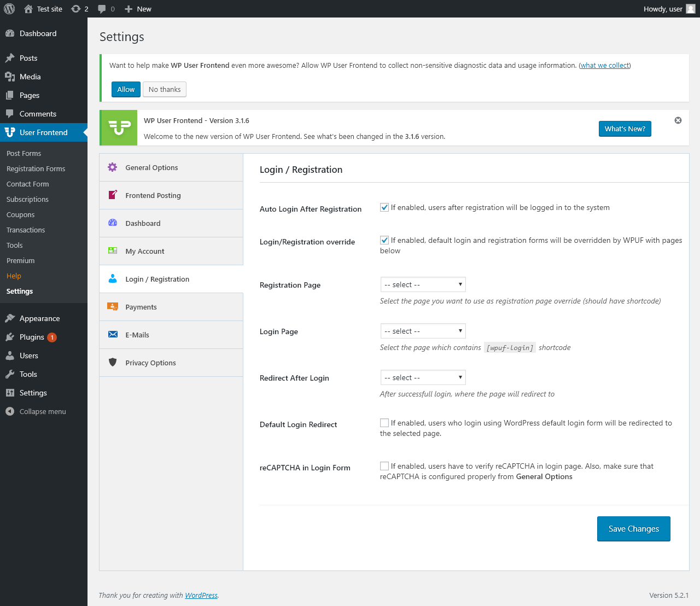700x606 pixels.
Task: Click the Tools wrench icon in sidebar
Action: tap(10, 374)
